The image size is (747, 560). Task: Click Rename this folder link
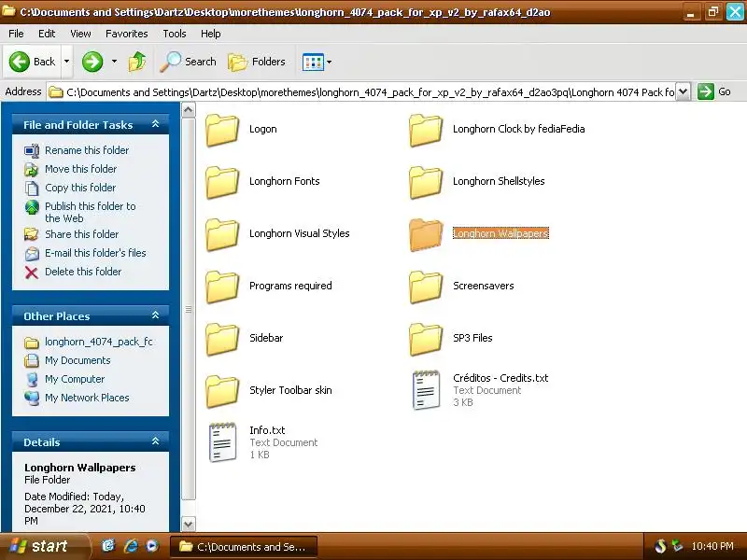coord(87,150)
